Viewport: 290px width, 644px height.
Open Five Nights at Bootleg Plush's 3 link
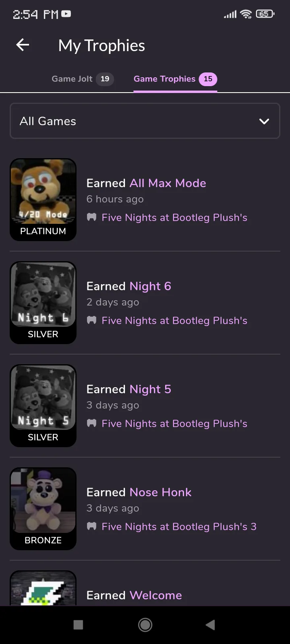(179, 526)
